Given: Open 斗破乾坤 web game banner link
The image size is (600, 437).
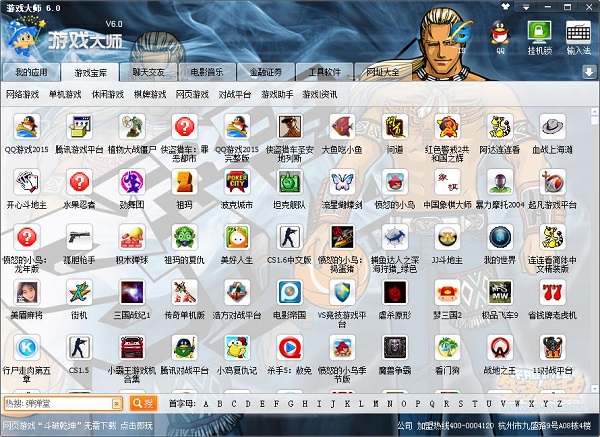Looking at the screenshot, I should pyautogui.click(x=78, y=426).
